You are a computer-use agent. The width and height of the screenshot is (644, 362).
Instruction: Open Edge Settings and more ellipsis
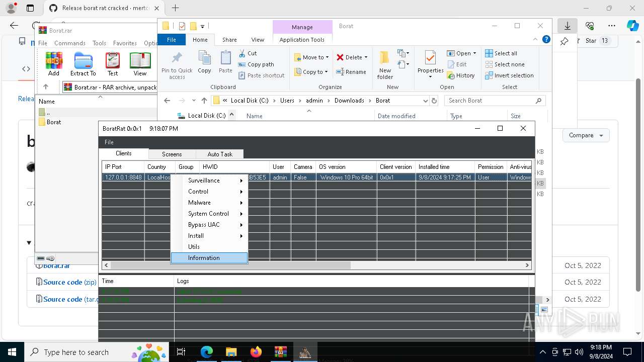[612, 25]
